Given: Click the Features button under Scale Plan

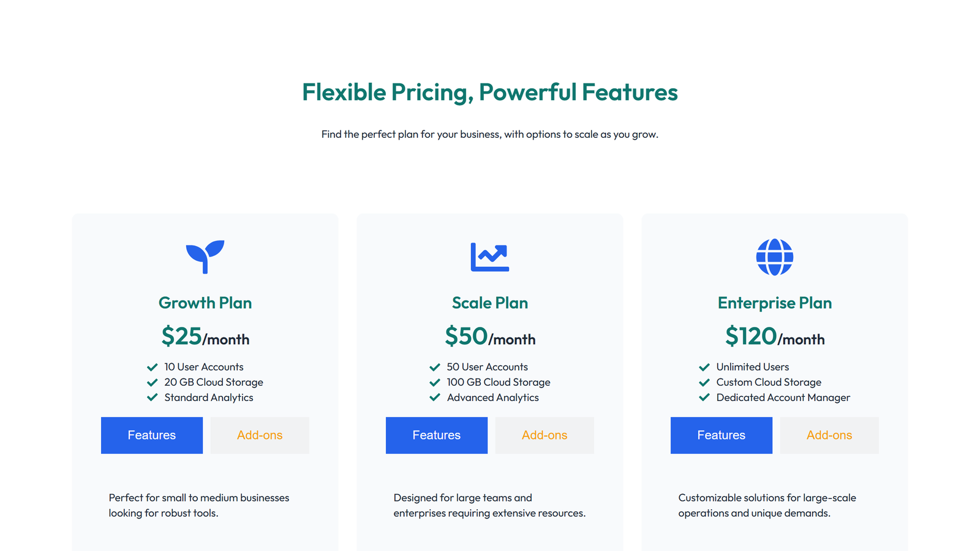Looking at the screenshot, I should pyautogui.click(x=436, y=435).
